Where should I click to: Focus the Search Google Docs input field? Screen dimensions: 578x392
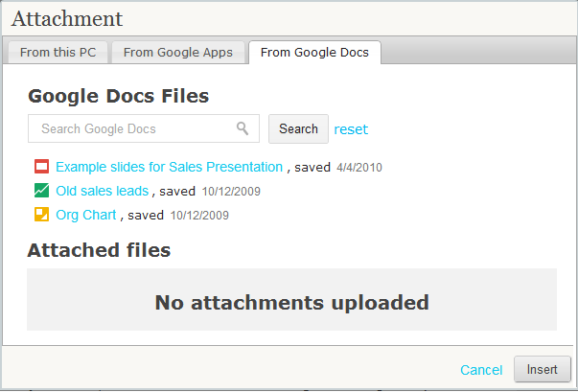(x=144, y=128)
